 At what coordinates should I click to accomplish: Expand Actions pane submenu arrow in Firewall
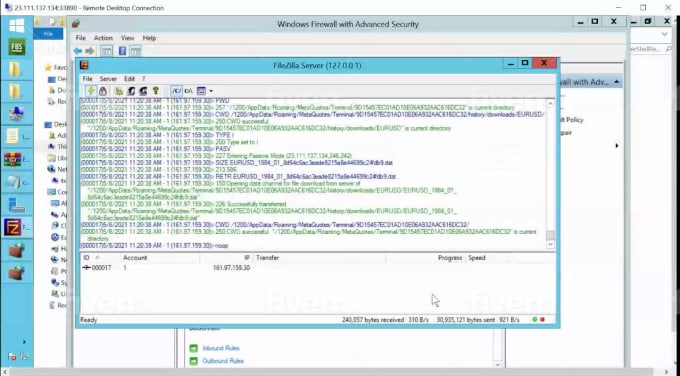pos(617,146)
